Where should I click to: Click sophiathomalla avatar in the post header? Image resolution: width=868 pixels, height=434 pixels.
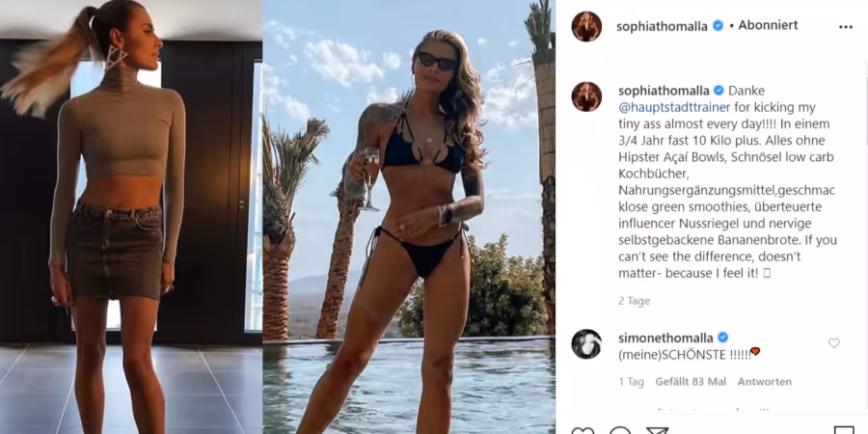click(x=586, y=26)
